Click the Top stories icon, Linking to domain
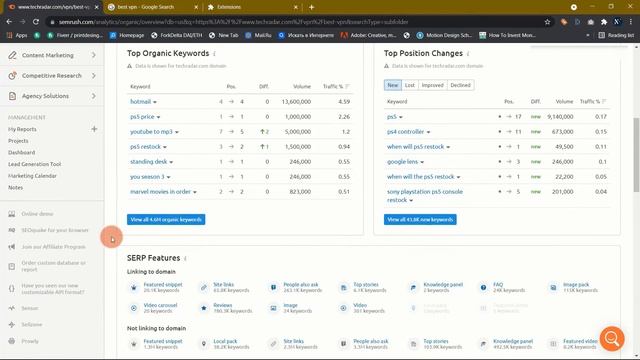The image size is (640, 360). point(344,287)
